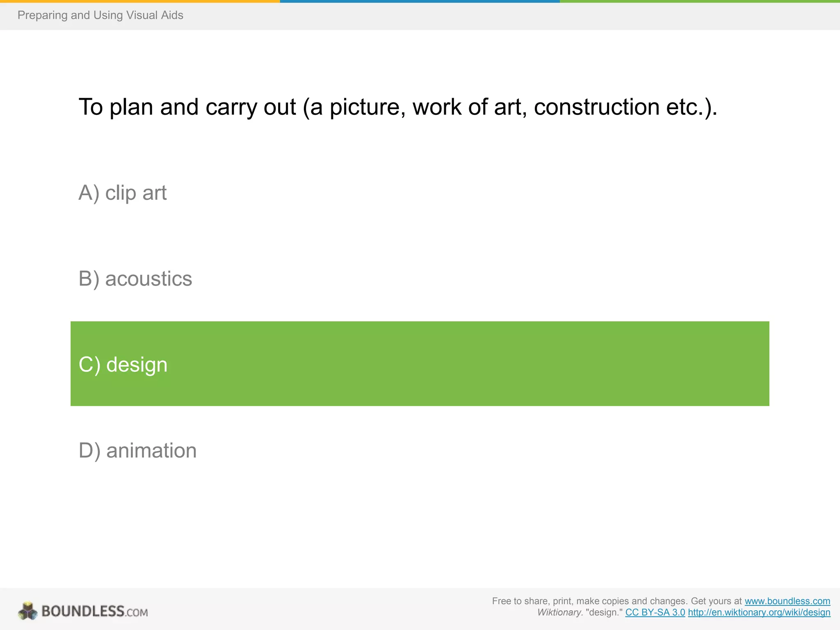Open the CC BY-SA 3.0 license link
The image size is (840, 630).
(x=655, y=612)
